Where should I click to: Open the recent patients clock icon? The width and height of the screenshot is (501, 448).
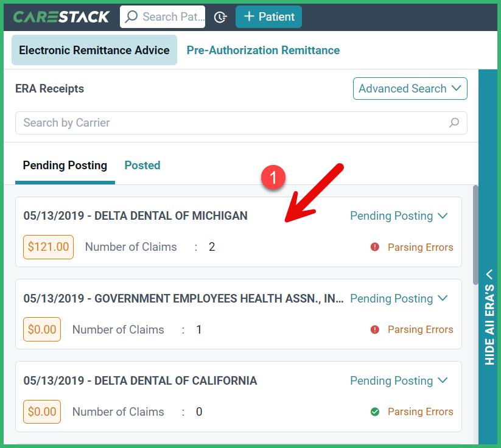coord(220,16)
